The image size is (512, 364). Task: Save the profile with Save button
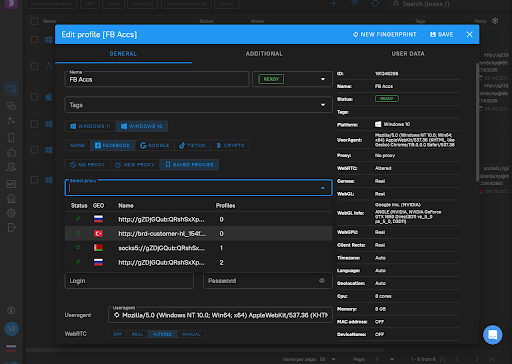441,34
